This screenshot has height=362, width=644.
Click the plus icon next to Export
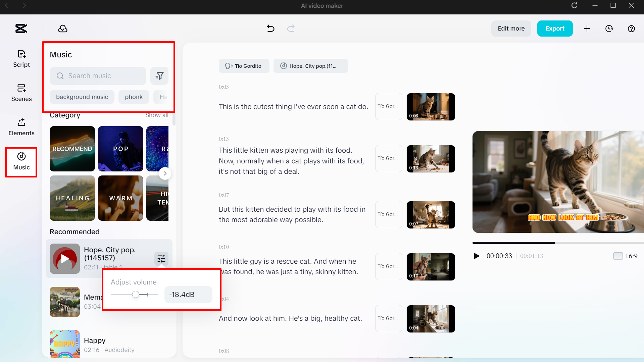point(587,29)
